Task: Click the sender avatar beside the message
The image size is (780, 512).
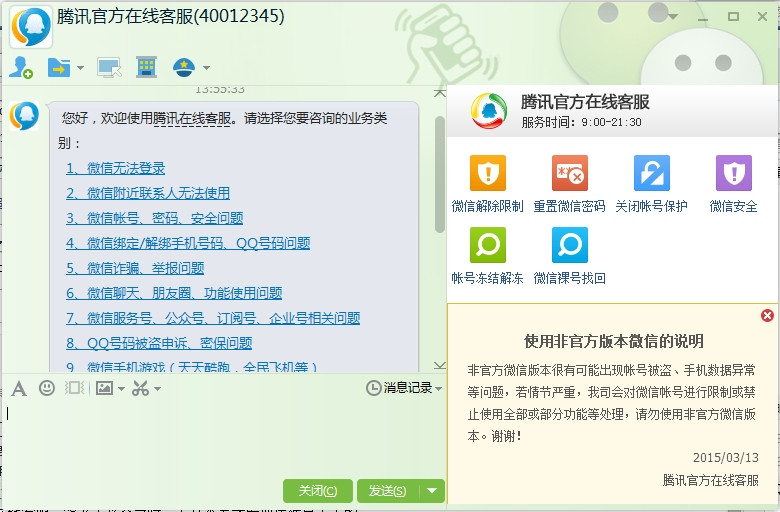Action: (x=24, y=116)
